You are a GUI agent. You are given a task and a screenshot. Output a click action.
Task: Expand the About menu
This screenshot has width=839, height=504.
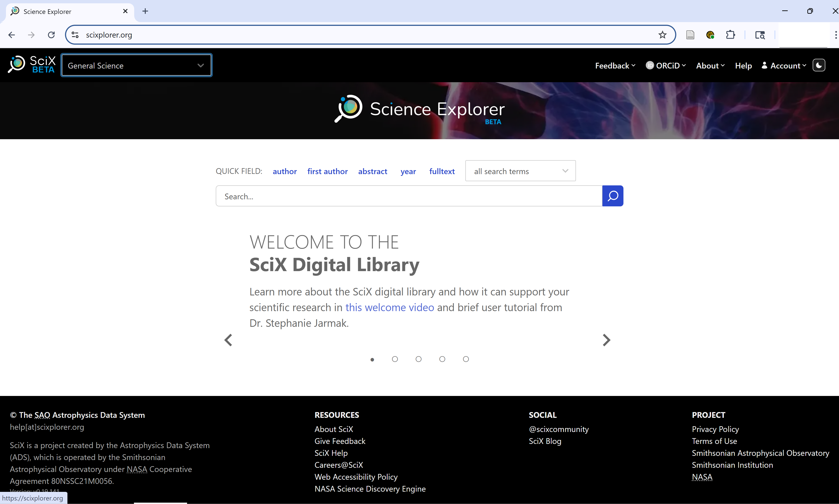710,66
